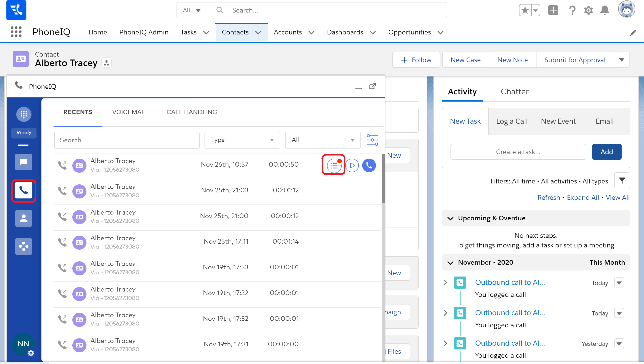644x364 pixels.
Task: Open the All filter dropdown
Action: [x=323, y=140]
